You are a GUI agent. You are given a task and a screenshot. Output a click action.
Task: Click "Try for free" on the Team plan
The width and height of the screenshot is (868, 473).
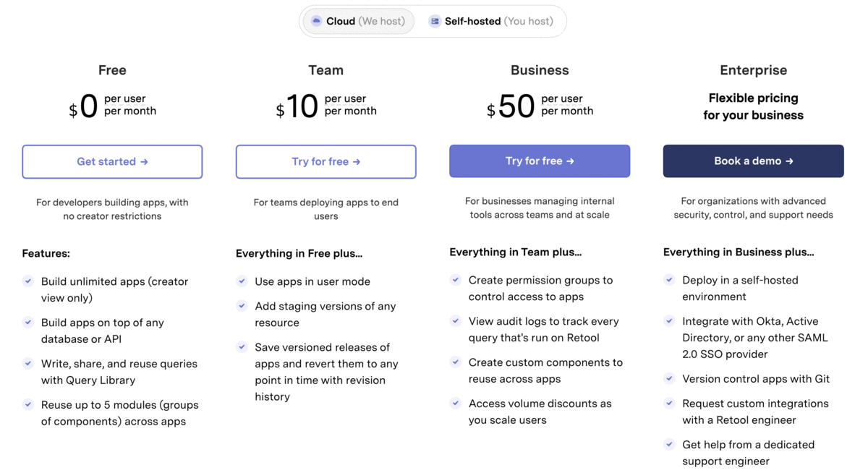click(325, 161)
